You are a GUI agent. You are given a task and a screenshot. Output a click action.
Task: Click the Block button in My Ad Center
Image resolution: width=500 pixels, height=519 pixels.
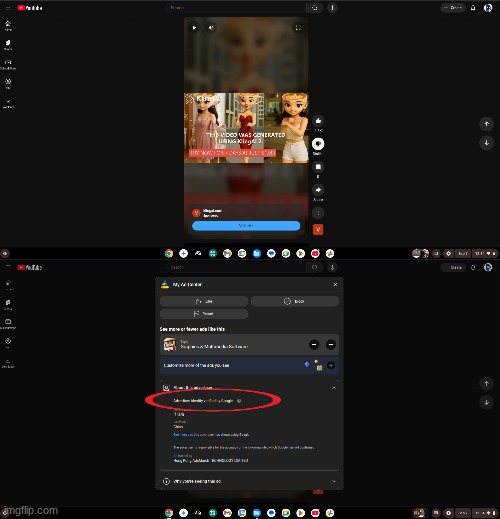[x=295, y=301]
